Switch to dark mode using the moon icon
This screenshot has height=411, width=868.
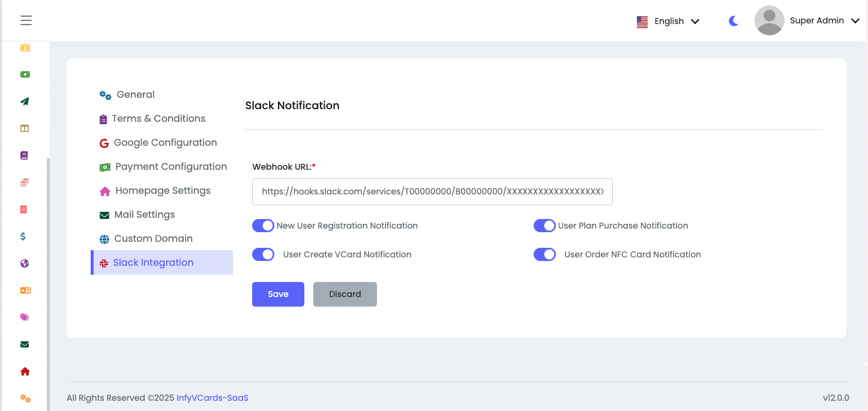tap(733, 20)
